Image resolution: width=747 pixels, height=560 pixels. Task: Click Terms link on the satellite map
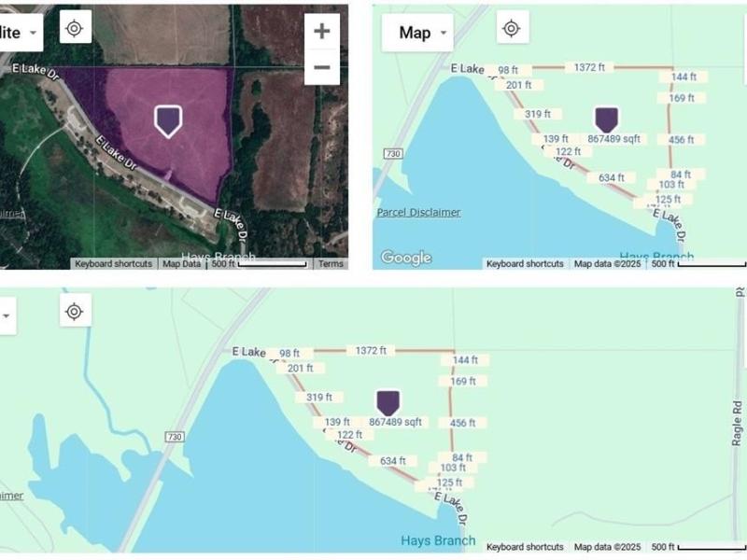(x=331, y=264)
